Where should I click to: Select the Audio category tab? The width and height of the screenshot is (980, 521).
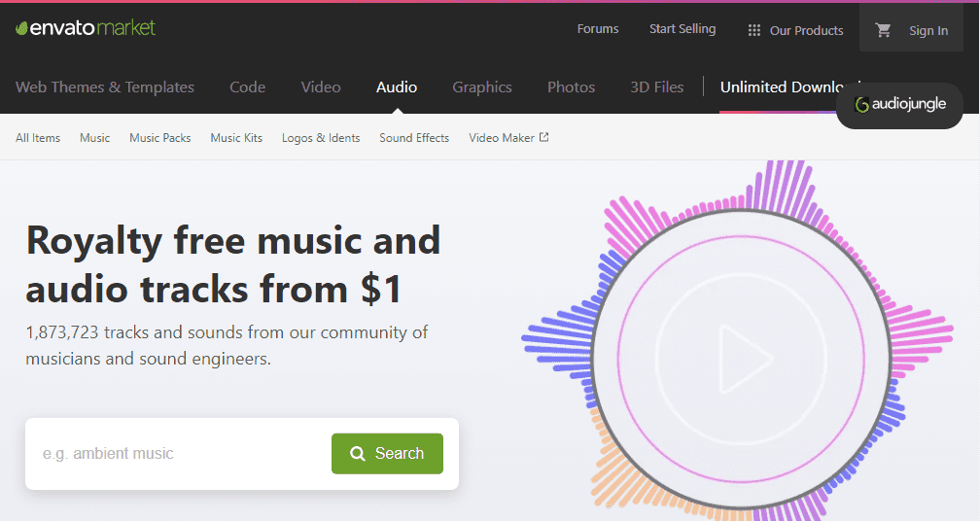tap(397, 87)
